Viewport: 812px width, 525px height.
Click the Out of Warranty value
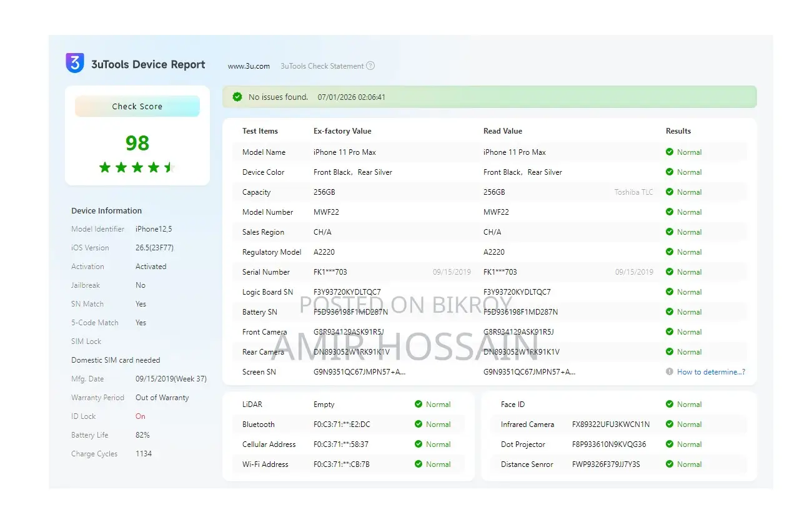tap(162, 398)
